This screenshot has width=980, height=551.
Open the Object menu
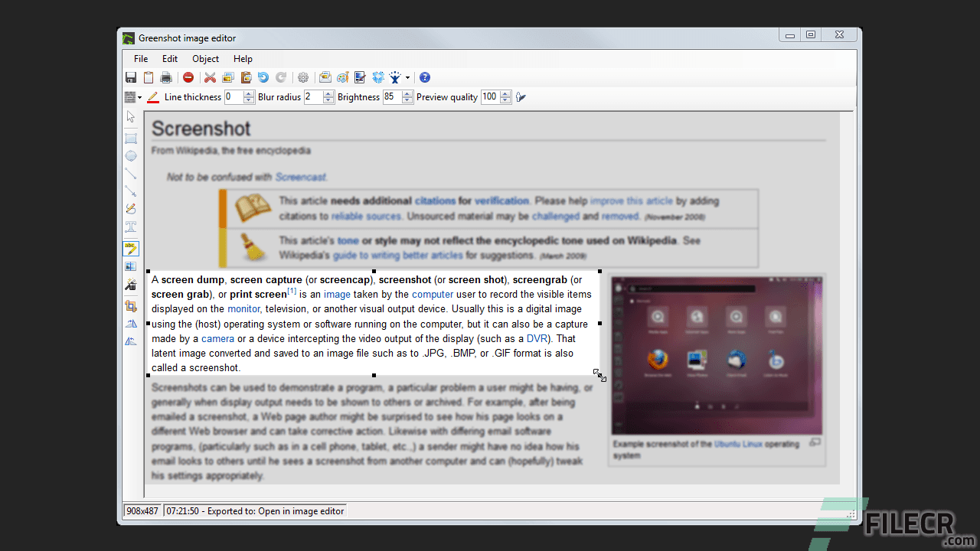[x=205, y=58]
